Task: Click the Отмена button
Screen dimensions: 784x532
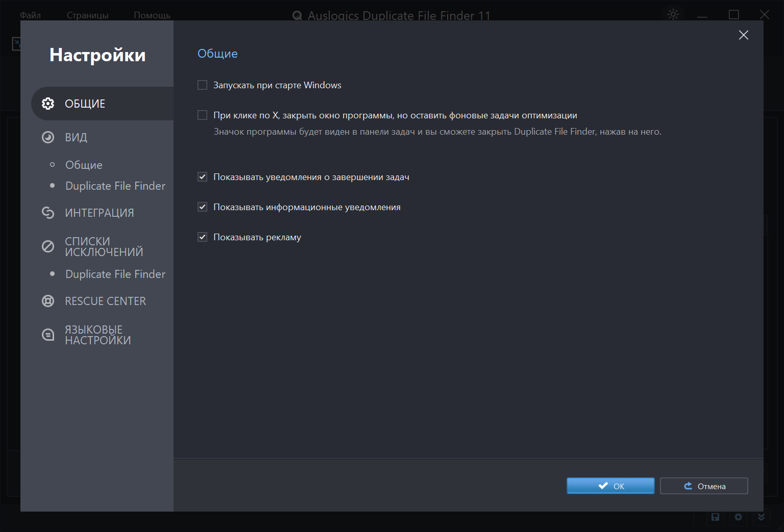Action: point(704,486)
